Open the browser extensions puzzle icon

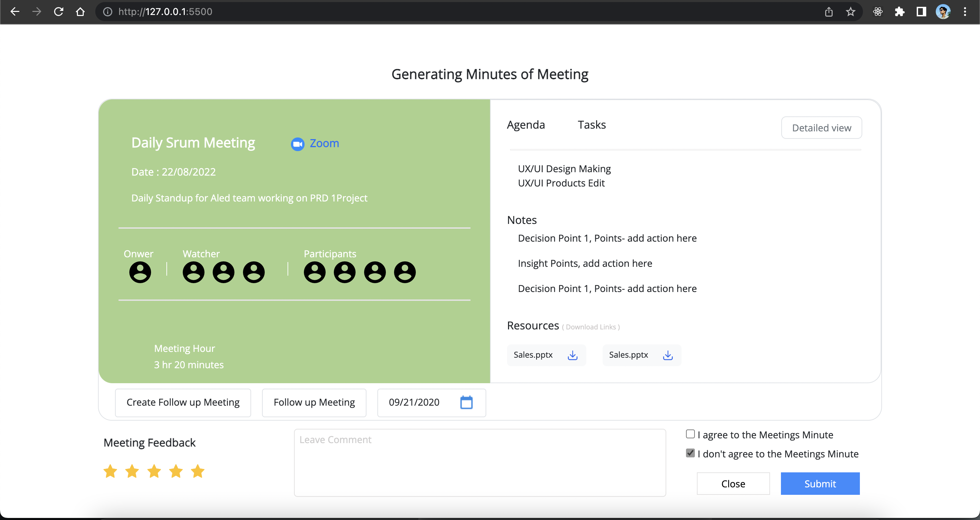click(x=899, y=12)
